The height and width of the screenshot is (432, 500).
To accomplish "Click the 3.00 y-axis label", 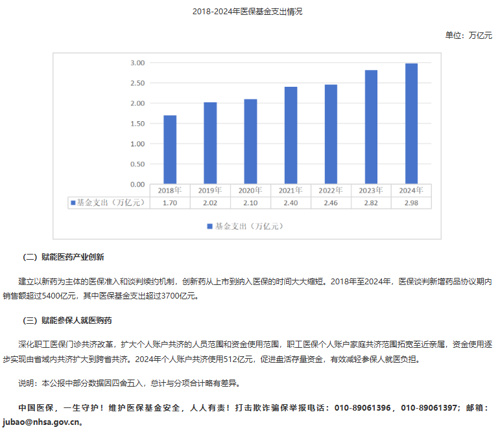I will (137, 63).
